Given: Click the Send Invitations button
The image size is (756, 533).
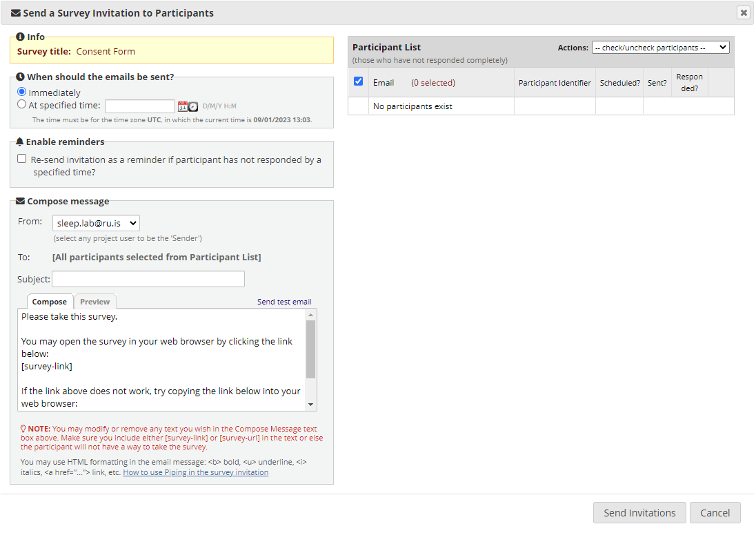Looking at the screenshot, I should tap(639, 513).
